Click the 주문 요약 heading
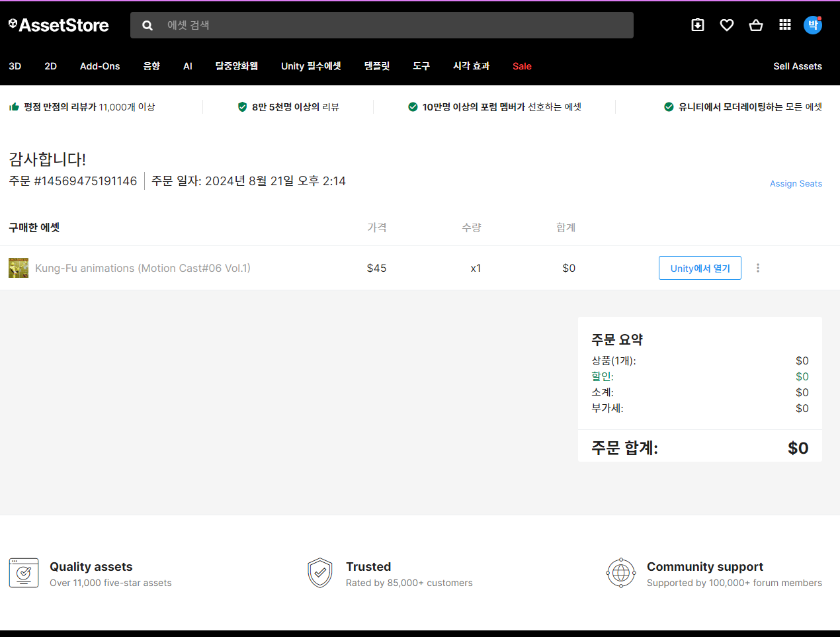840x637 pixels. tap(617, 339)
